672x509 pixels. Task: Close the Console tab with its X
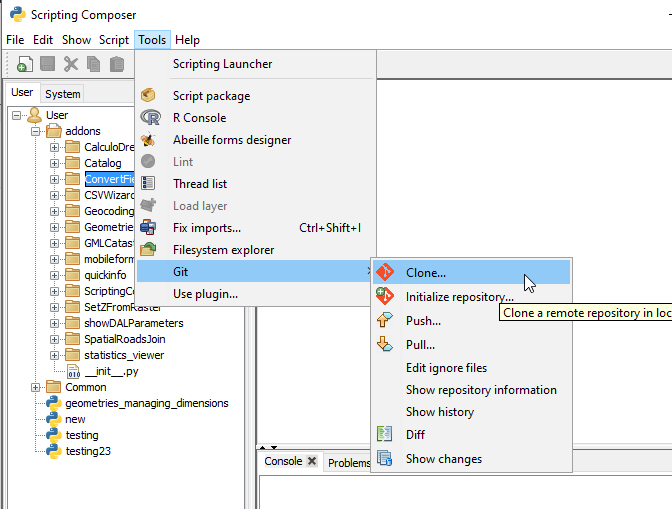[312, 462]
